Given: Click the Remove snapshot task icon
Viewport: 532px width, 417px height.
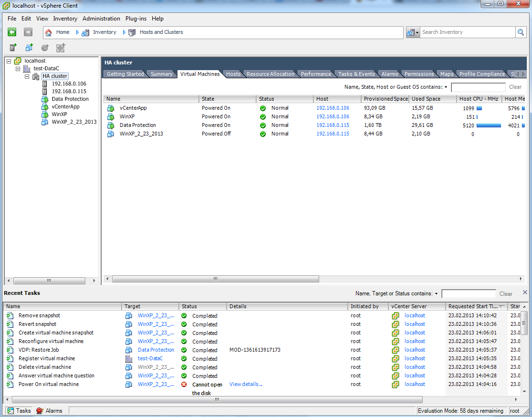Looking at the screenshot, I should coord(10,315).
